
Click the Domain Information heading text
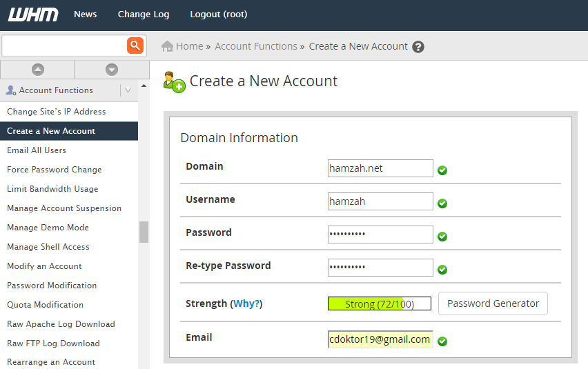239,138
